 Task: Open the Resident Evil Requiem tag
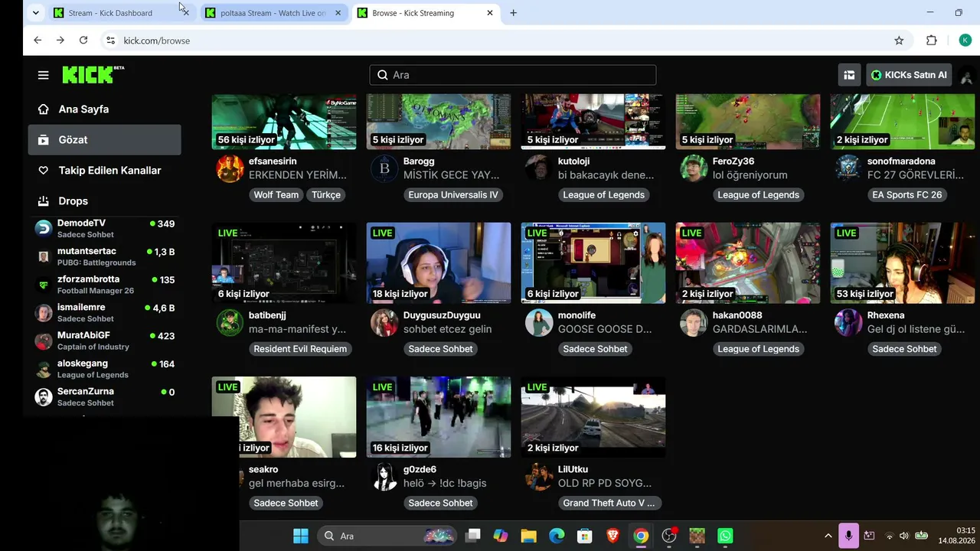point(300,349)
